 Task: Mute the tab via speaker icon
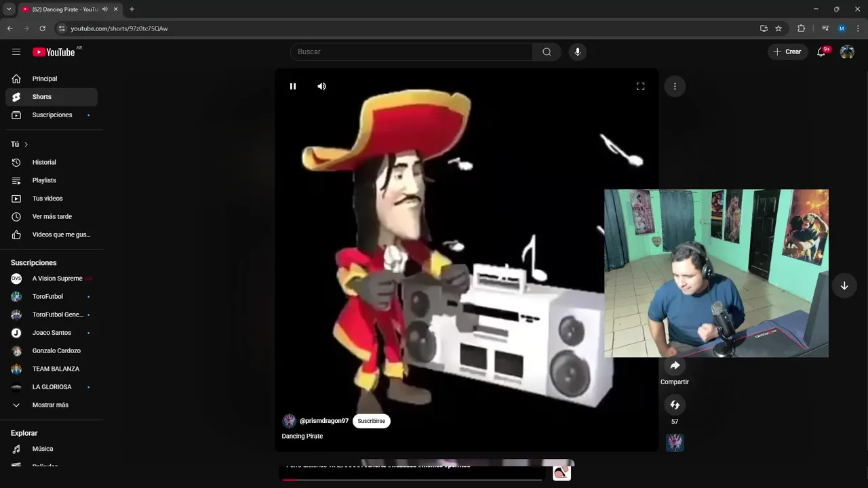(x=104, y=9)
